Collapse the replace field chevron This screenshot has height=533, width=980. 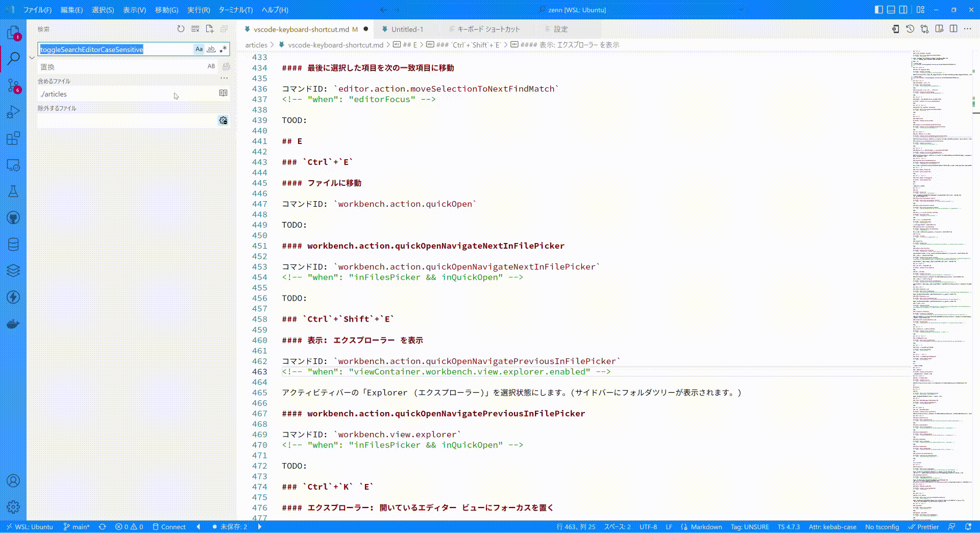point(32,58)
